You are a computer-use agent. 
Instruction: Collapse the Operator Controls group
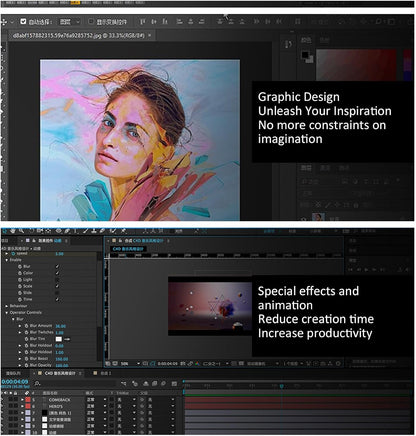(7, 313)
